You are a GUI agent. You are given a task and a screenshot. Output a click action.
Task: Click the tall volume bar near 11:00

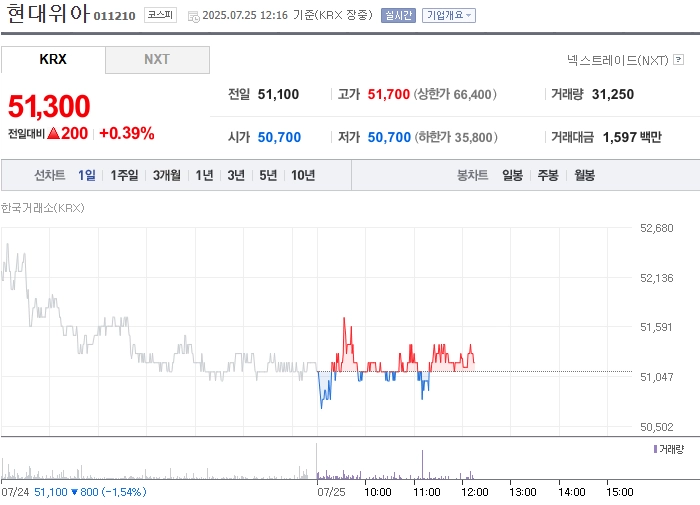click(x=422, y=465)
